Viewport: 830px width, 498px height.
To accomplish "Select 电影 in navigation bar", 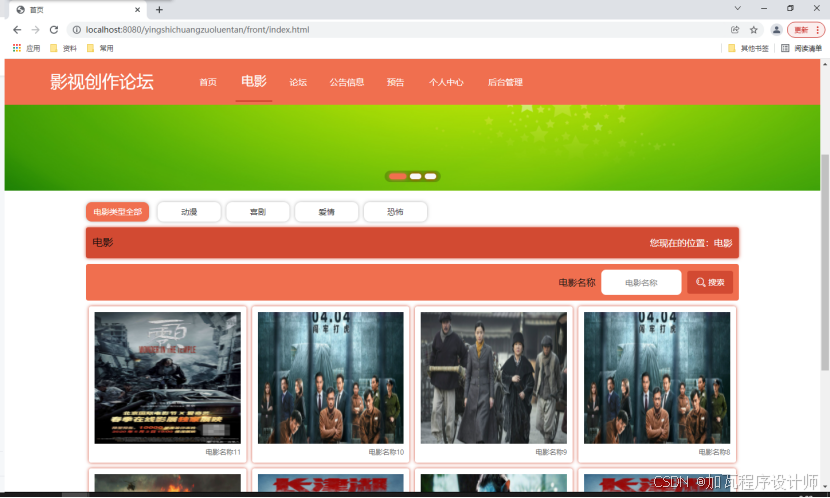I will click(254, 81).
